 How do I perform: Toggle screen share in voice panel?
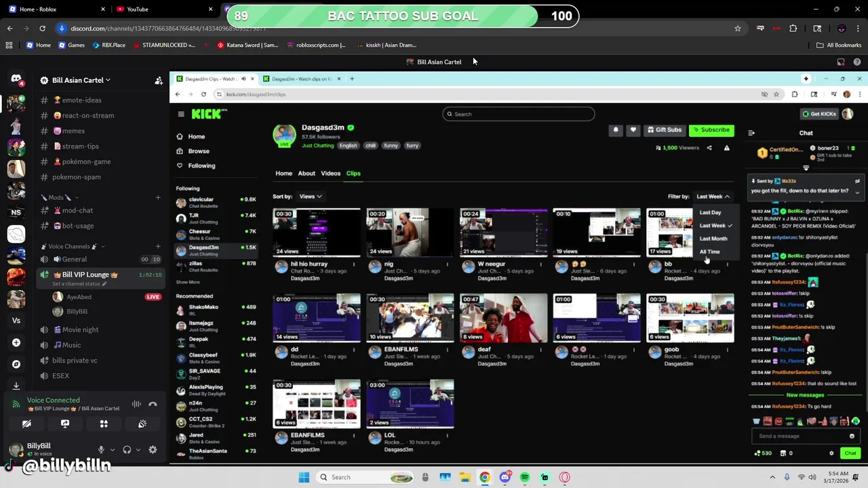tap(65, 424)
